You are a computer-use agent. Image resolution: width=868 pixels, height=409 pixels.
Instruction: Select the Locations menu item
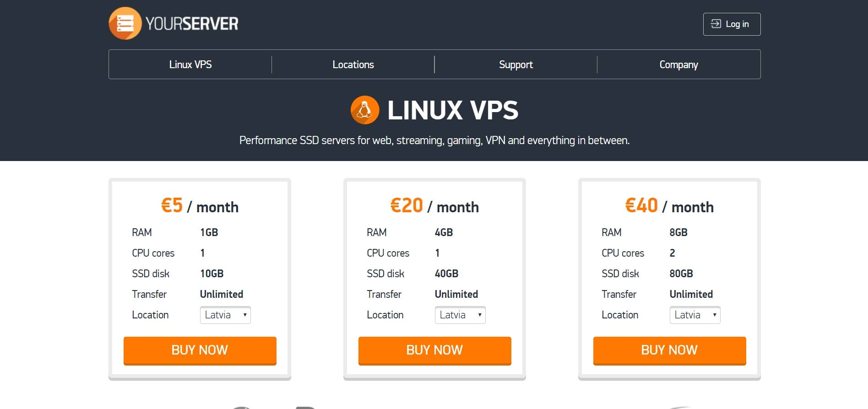(353, 65)
